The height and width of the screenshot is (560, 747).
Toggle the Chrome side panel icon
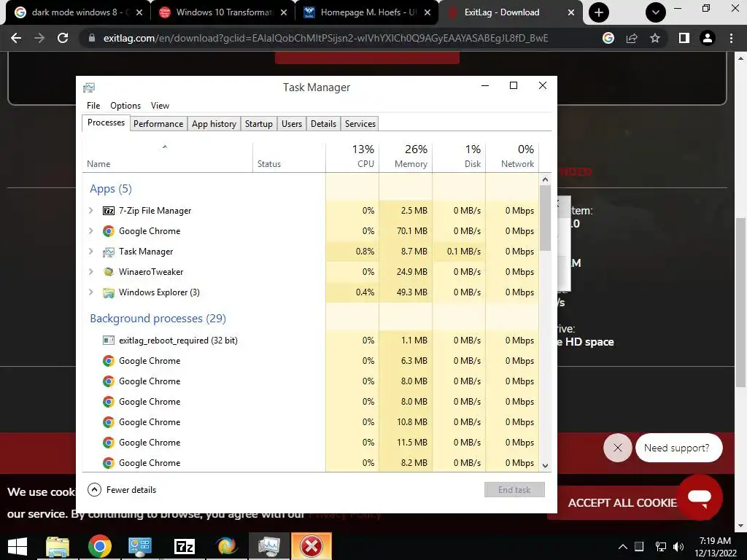pos(684,38)
